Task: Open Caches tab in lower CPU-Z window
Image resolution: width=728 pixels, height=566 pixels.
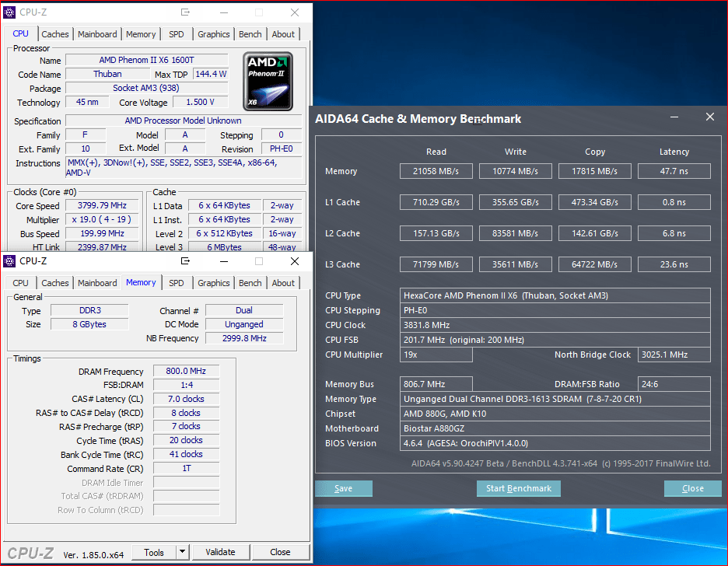Action: pyautogui.click(x=54, y=283)
